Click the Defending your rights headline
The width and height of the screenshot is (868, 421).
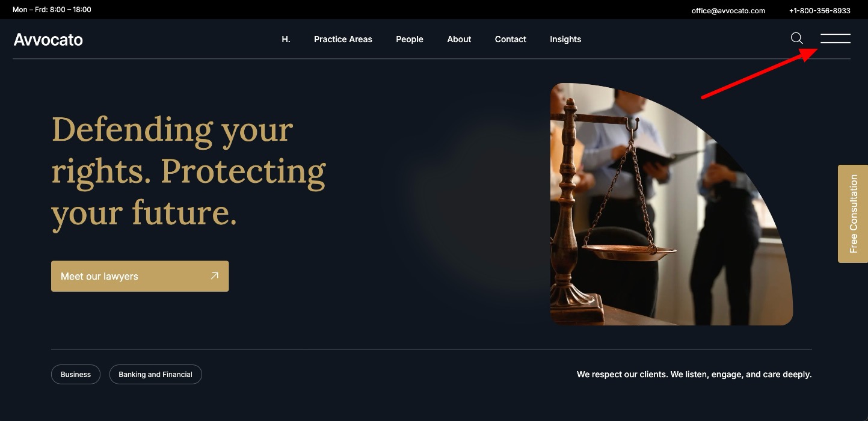188,171
